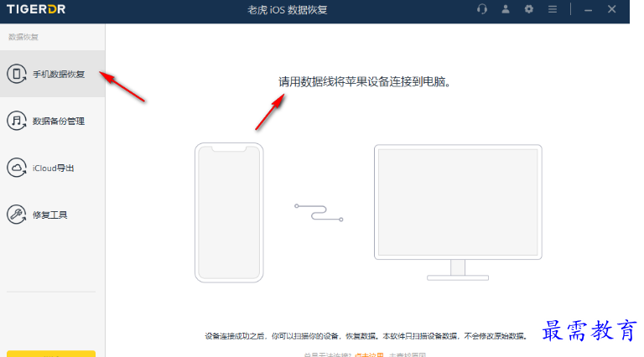Close the TigerDR window

[x=612, y=9]
